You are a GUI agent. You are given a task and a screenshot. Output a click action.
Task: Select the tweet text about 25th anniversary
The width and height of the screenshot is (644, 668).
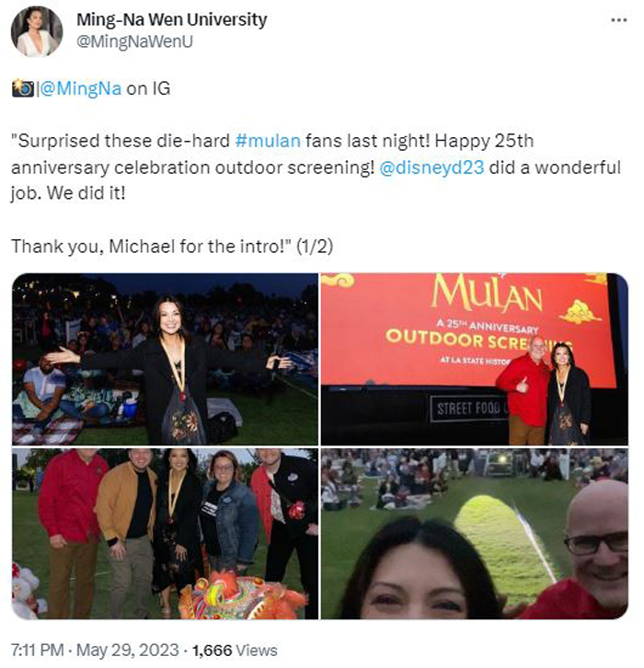tap(316, 167)
